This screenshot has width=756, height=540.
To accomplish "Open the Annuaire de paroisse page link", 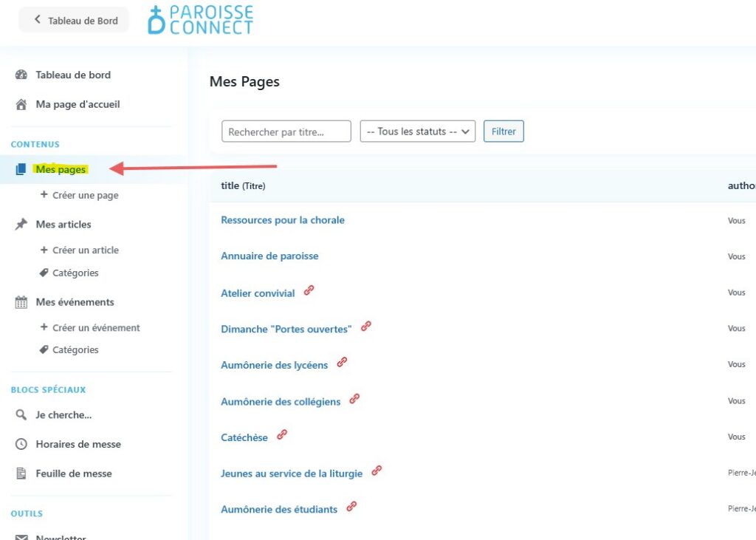I will pyautogui.click(x=269, y=256).
